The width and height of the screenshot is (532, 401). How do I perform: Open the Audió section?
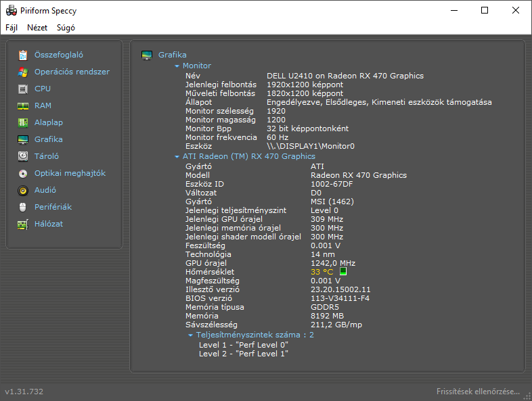45,190
